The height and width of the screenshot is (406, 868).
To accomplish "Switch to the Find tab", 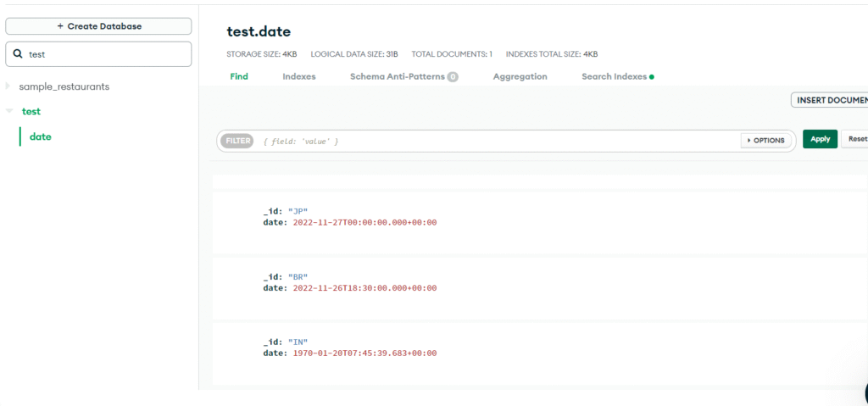I will tap(239, 76).
